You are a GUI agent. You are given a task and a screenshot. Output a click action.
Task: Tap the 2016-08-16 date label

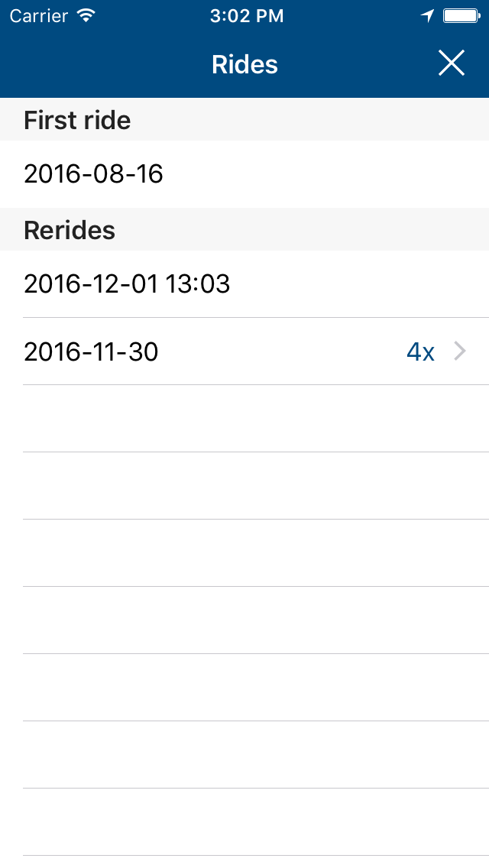click(x=94, y=174)
